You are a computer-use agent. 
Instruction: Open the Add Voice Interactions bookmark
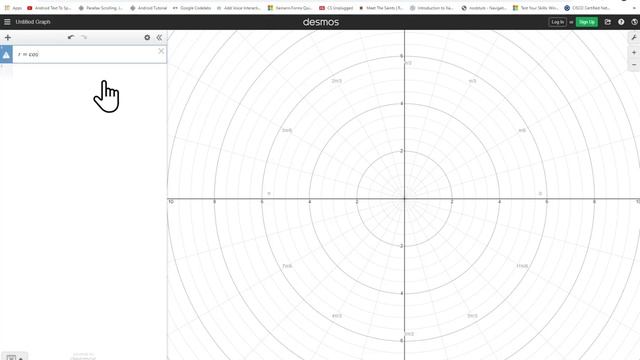point(239,8)
